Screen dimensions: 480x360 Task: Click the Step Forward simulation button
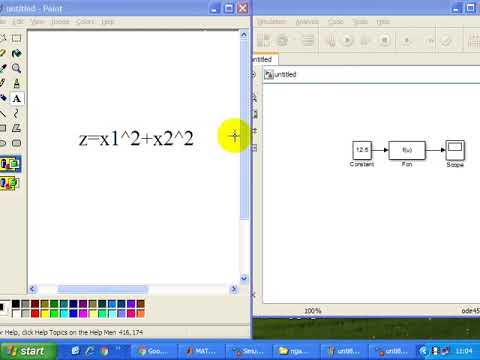pos(365,41)
